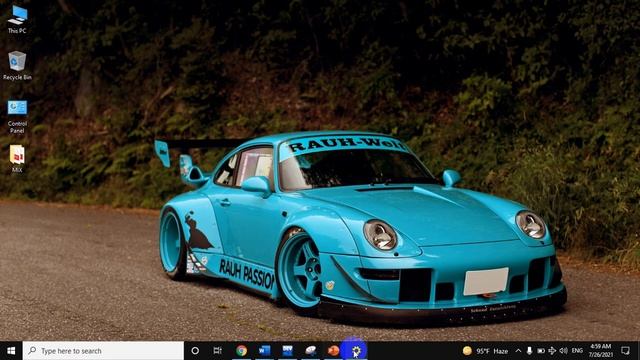Viewport: 640px width, 360px height.
Task: Select the Control Panel desktop shortcut
Action: click(17, 117)
